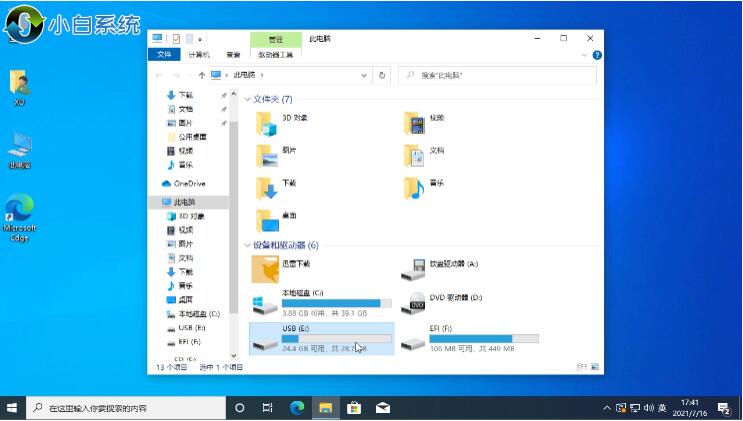The width and height of the screenshot is (743, 421).
Task: Open Mail app from the taskbar
Action: (383, 408)
